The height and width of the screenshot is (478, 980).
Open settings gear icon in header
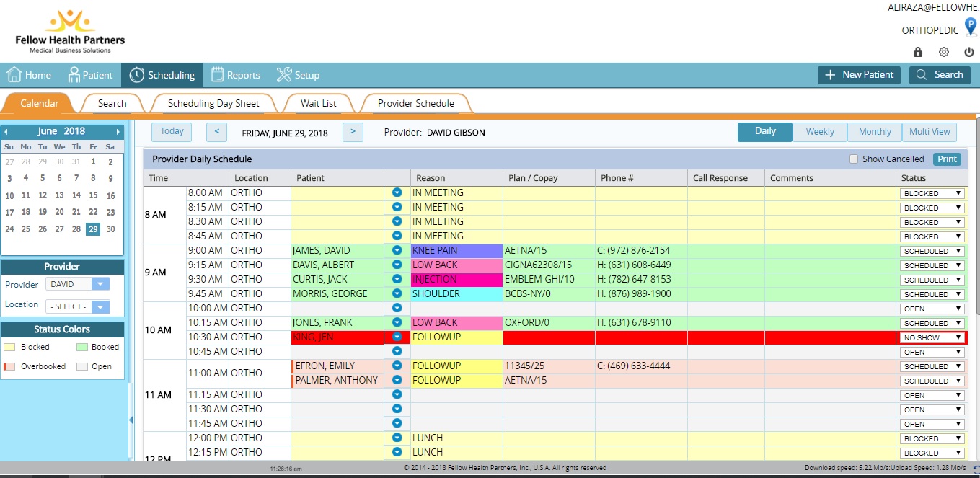pyautogui.click(x=943, y=52)
